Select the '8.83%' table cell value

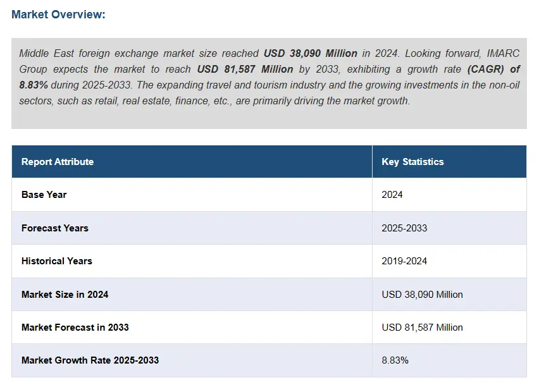[395, 360]
